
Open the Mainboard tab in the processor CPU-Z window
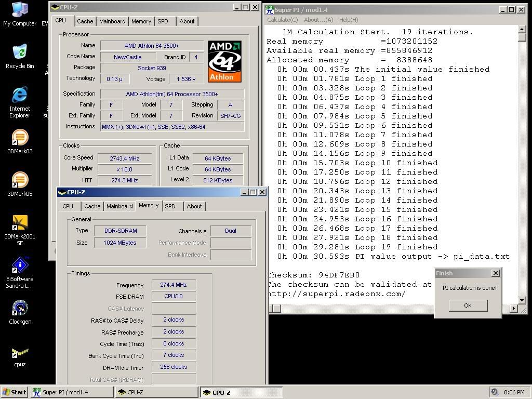112,21
